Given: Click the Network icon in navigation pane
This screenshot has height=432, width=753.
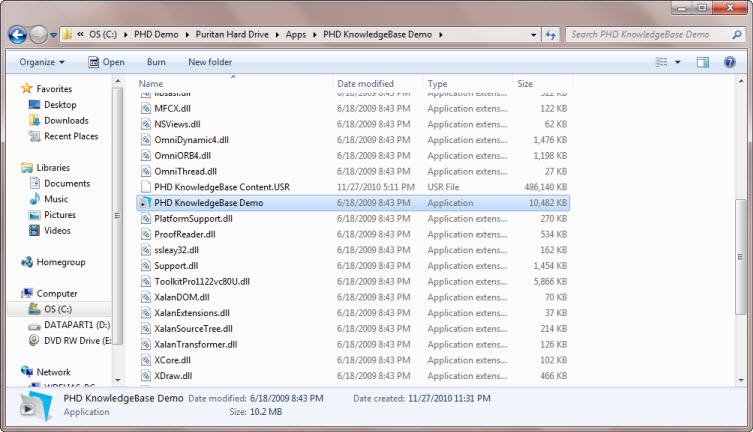Looking at the screenshot, I should tap(27, 372).
